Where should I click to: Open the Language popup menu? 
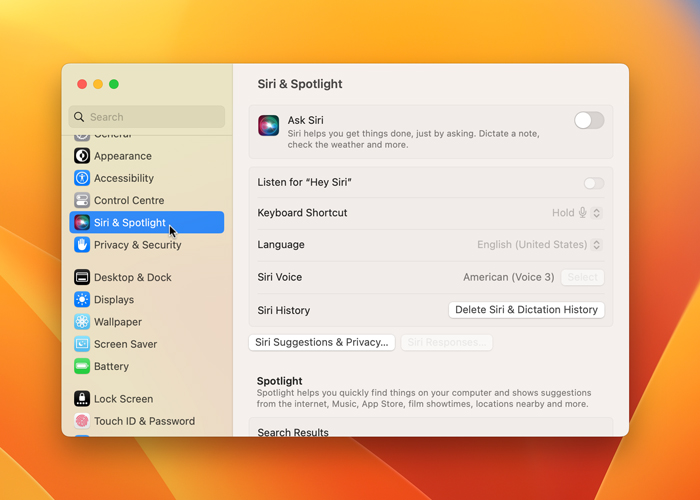[596, 245]
